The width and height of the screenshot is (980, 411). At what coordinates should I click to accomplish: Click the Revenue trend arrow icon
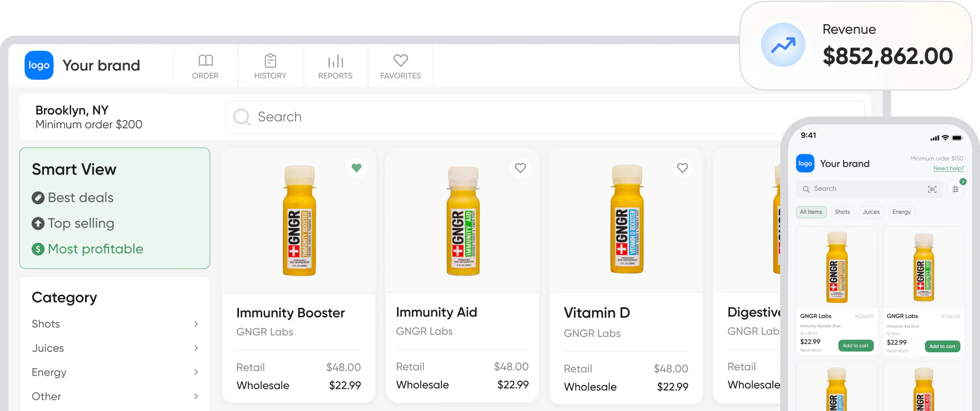(x=783, y=45)
